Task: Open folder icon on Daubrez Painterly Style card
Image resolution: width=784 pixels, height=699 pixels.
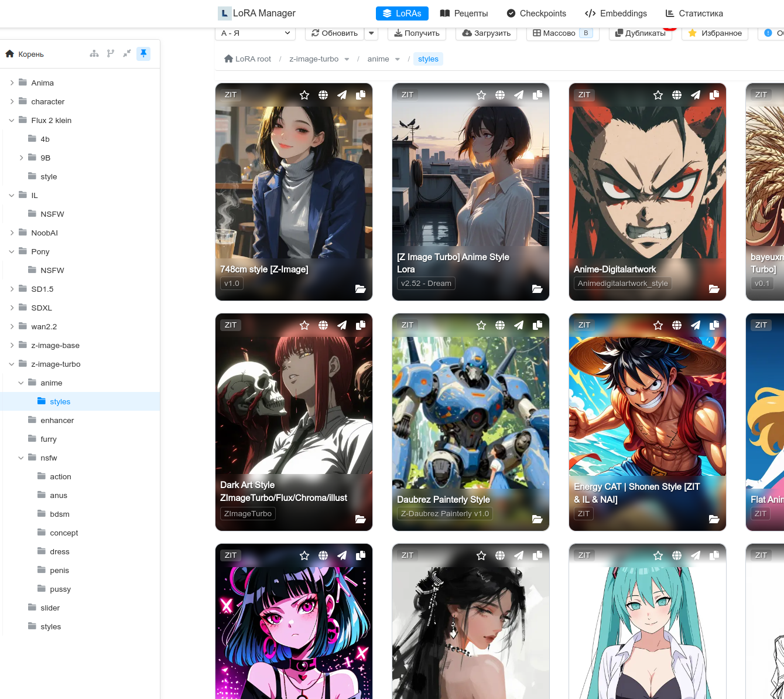Action: [537, 519]
